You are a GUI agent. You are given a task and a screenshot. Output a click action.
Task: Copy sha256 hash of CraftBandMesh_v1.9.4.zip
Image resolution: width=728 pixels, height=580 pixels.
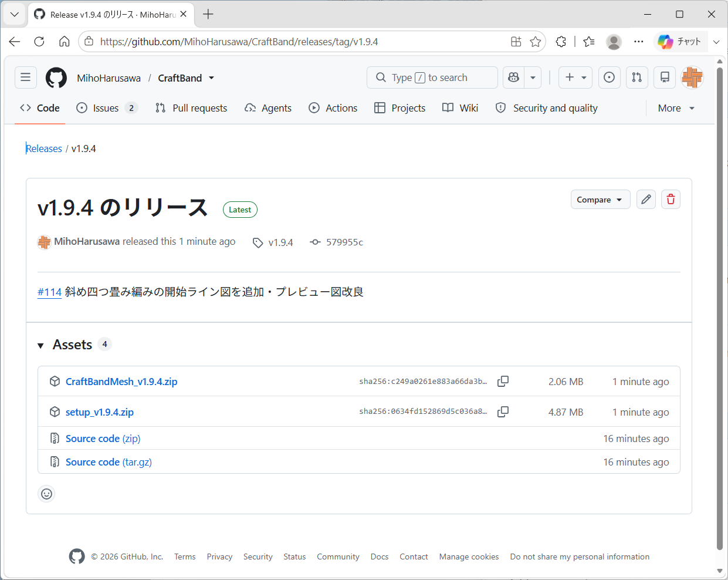coord(503,381)
